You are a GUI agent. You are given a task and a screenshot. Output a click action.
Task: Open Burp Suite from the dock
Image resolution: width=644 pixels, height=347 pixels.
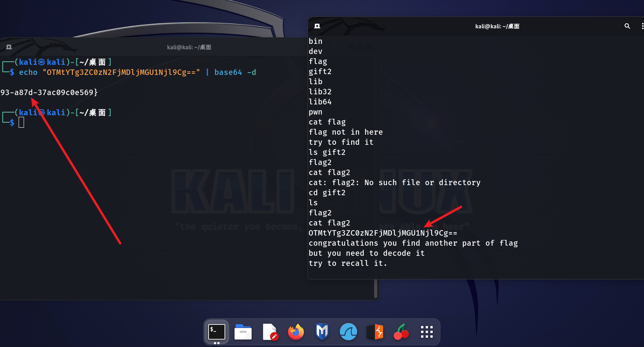(375, 332)
